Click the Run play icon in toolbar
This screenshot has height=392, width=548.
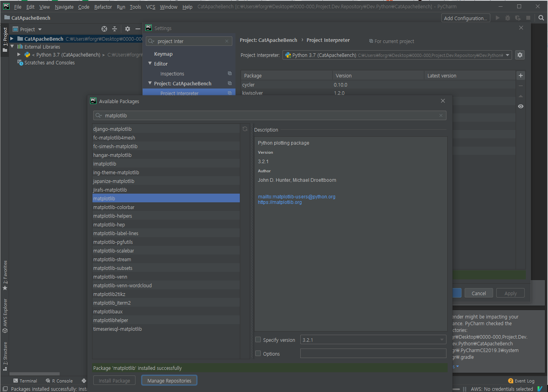(x=498, y=18)
